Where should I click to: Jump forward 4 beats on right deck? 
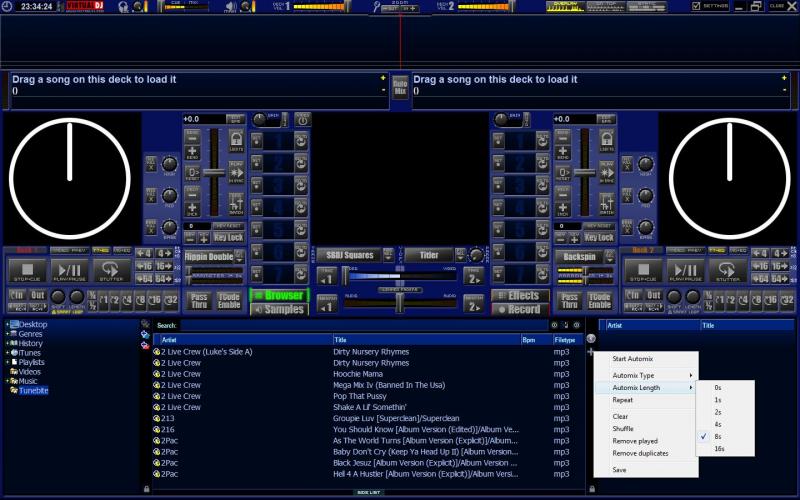pos(780,254)
